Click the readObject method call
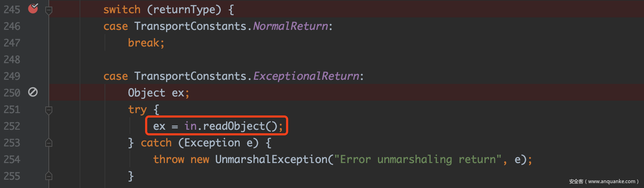644x188 pixels. click(x=234, y=126)
